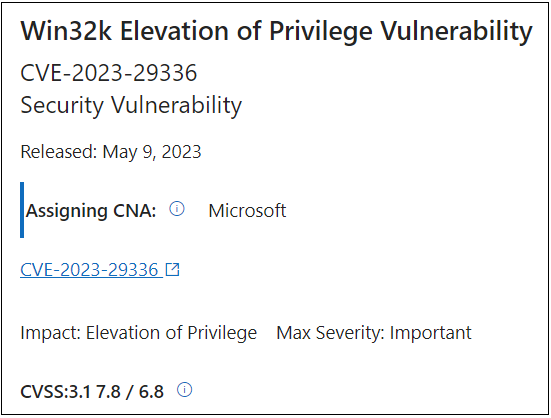Click the slash between the CVSS scores

(x=130, y=392)
